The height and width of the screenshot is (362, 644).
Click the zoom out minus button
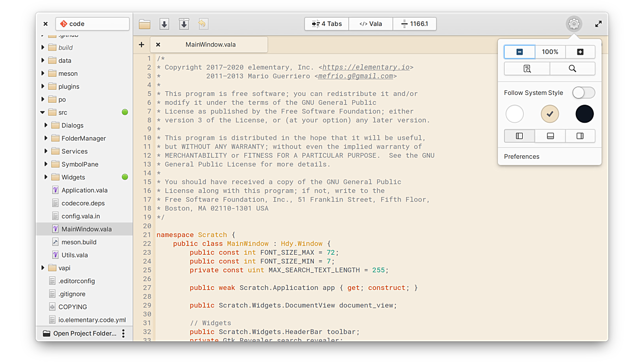point(520,52)
